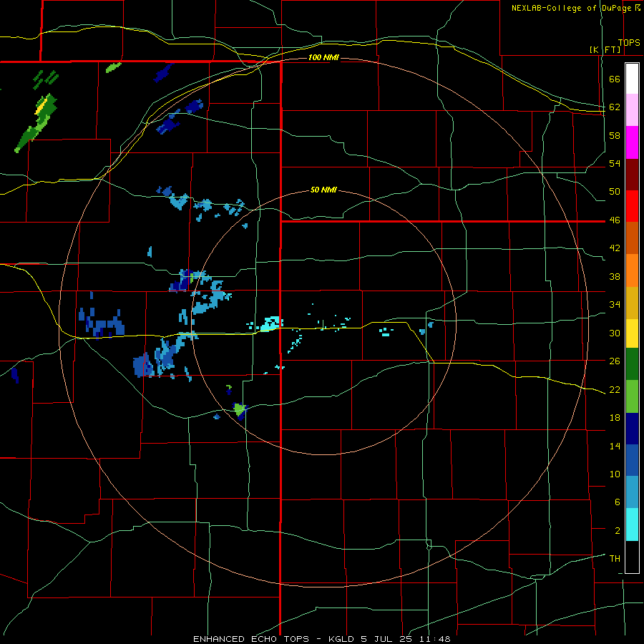
Task: Click the 42 legend value
Action: pyautogui.click(x=615, y=248)
